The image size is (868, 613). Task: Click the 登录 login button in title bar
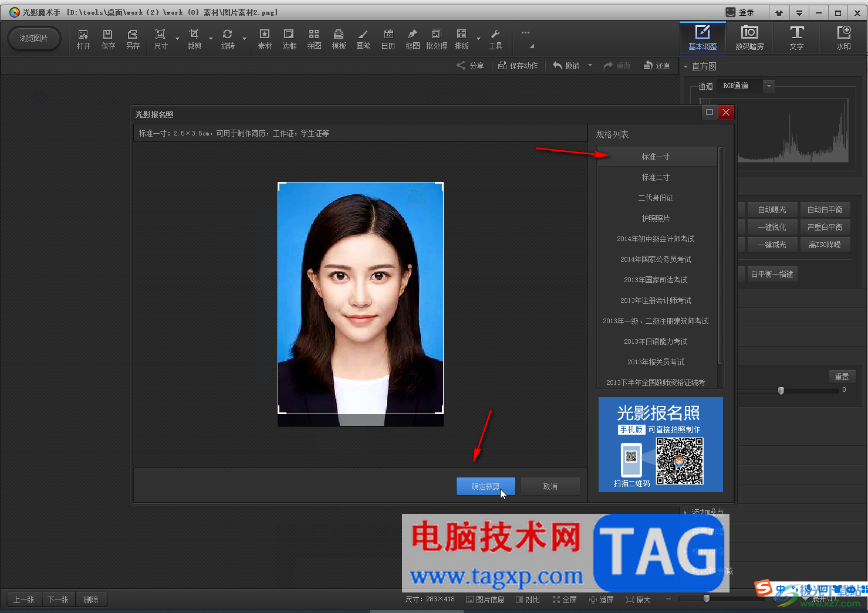click(739, 12)
